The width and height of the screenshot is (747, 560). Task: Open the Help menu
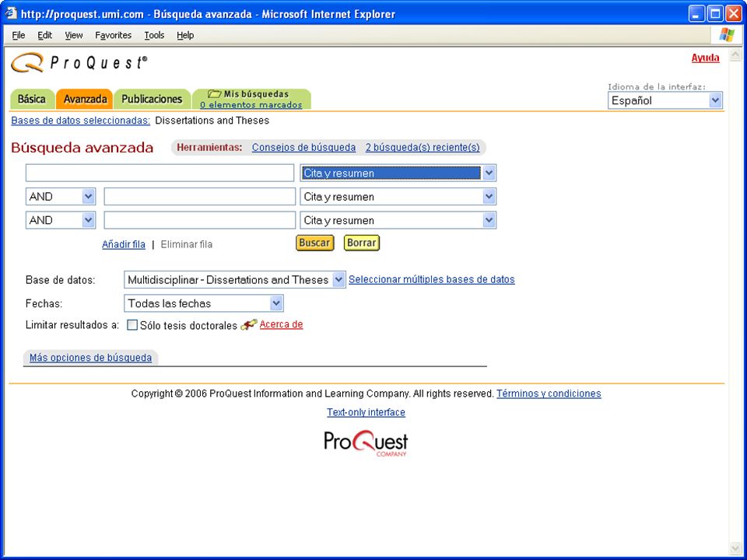[x=185, y=35]
